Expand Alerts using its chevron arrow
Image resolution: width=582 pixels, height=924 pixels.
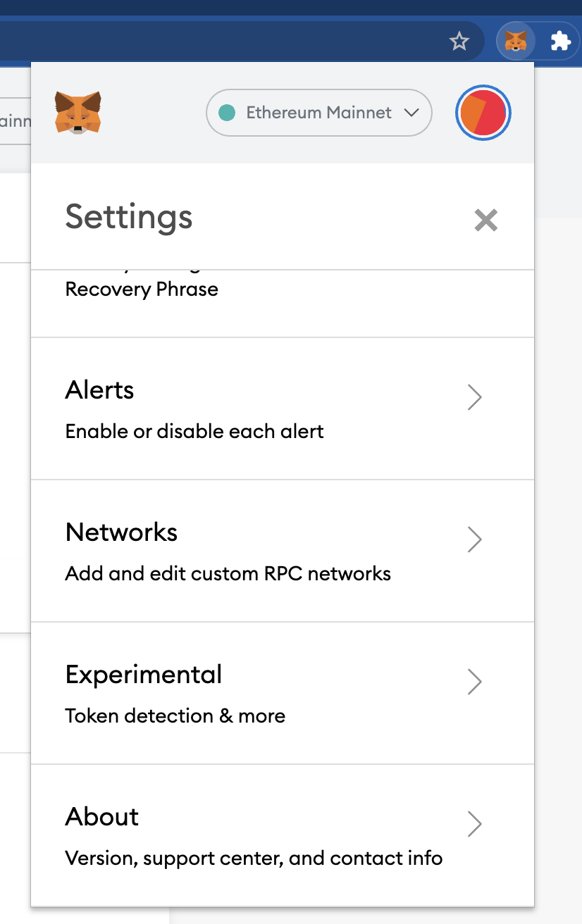point(475,397)
